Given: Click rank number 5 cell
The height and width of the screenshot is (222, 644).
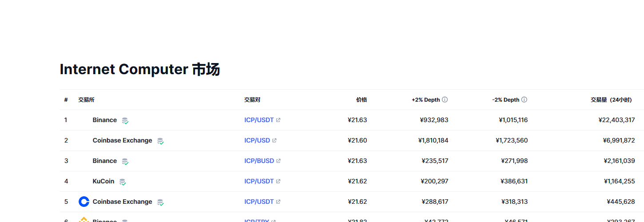Looking at the screenshot, I should 66,202.
